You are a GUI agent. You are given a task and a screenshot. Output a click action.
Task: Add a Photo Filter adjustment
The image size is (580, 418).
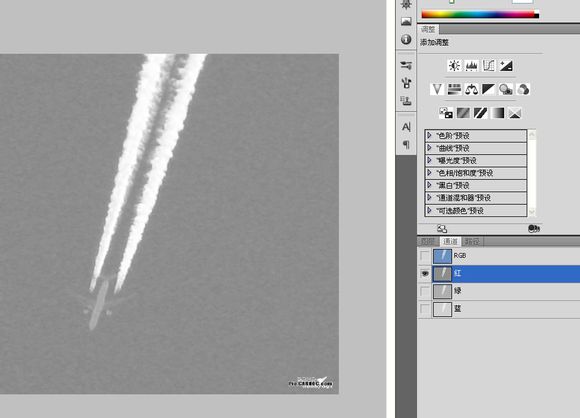pyautogui.click(x=506, y=89)
